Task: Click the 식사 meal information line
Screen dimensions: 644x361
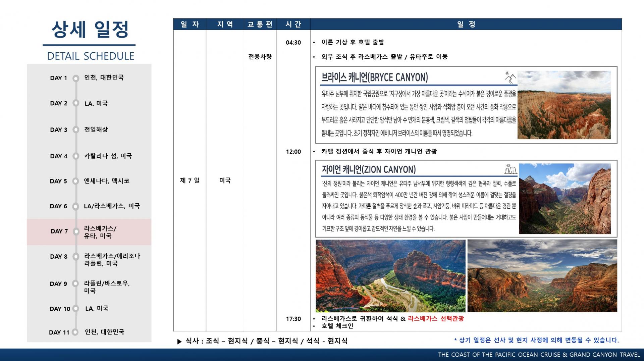Action: click(x=262, y=341)
